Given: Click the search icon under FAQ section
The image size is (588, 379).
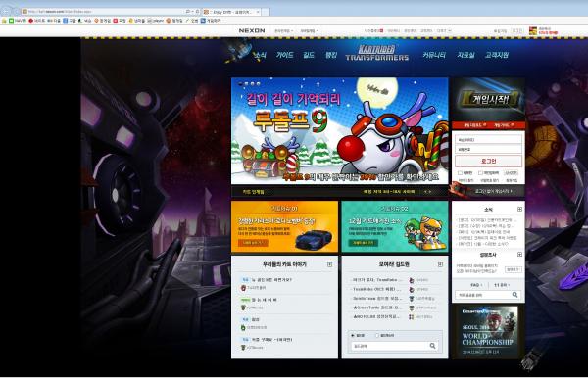Looking at the screenshot, I should tap(515, 295).
